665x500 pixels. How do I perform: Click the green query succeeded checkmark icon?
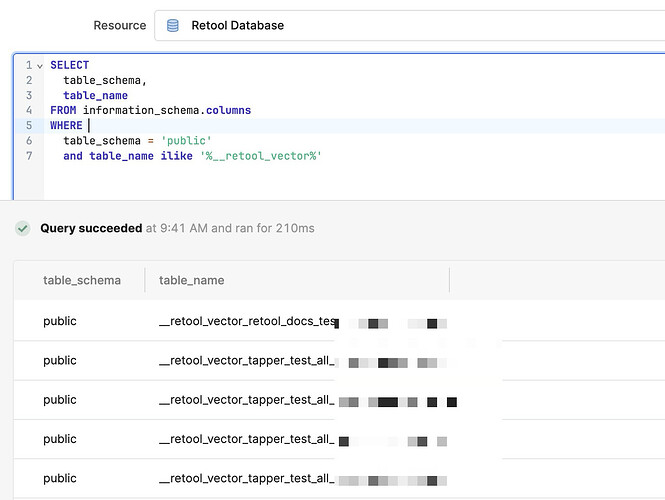[x=23, y=228]
